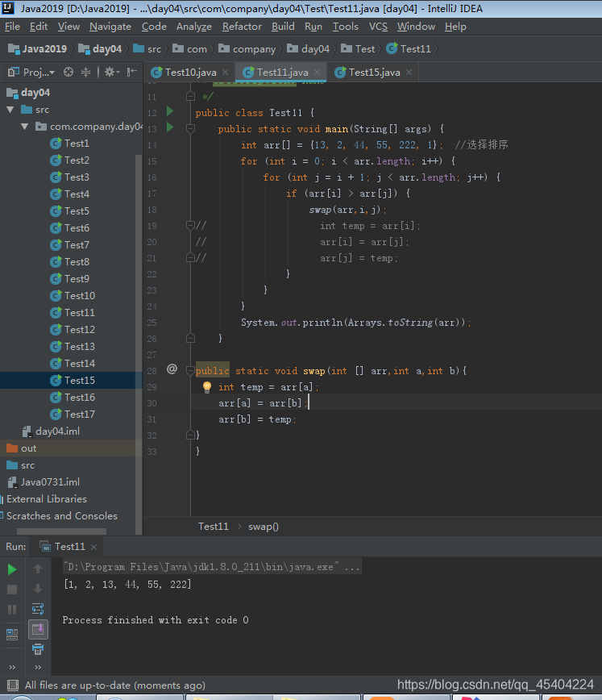This screenshot has height=700, width=602.
Task: Click the java.exe command line link
Action: point(211,567)
